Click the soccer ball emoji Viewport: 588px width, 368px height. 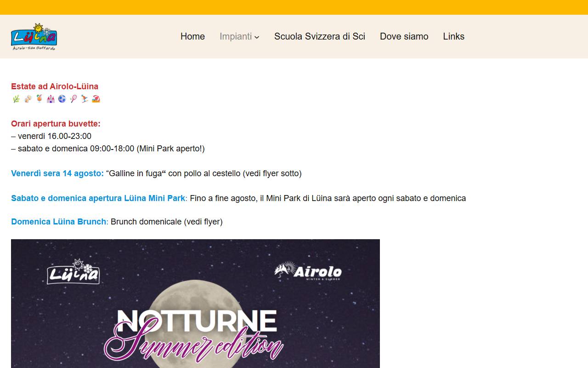point(62,99)
